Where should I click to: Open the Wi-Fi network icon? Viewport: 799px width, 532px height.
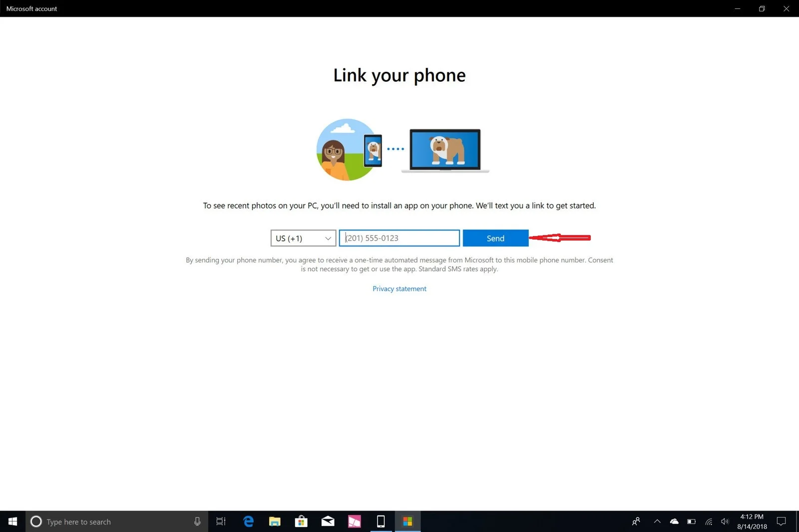pyautogui.click(x=709, y=522)
